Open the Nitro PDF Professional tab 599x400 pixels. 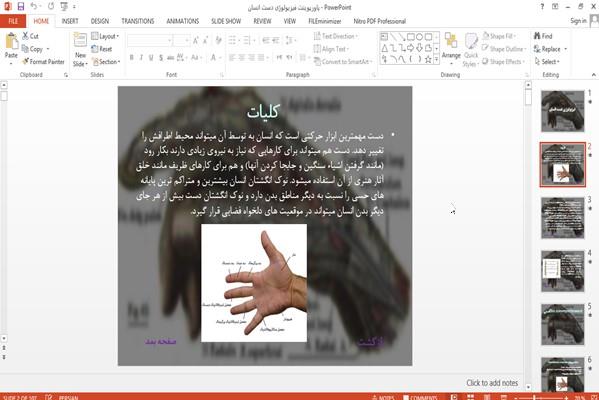pyautogui.click(x=379, y=21)
